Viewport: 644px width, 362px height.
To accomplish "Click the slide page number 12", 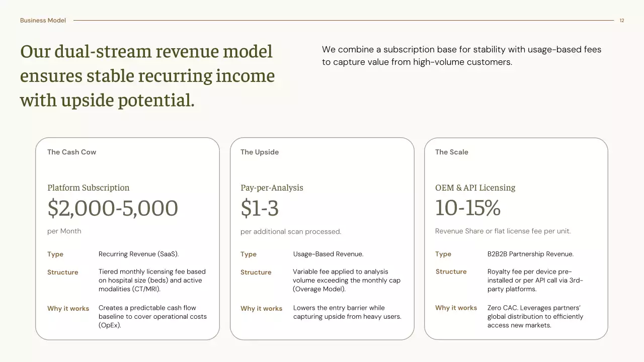I will (622, 21).
